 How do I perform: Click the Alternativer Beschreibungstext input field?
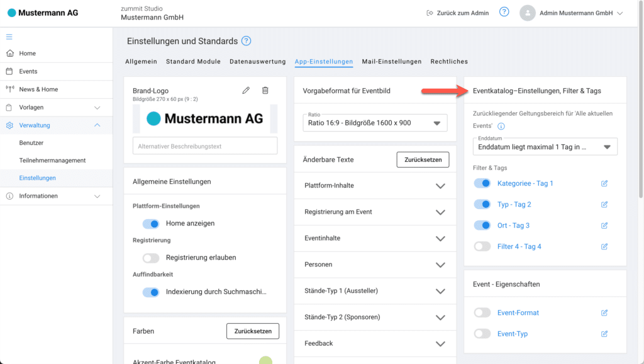coord(204,146)
